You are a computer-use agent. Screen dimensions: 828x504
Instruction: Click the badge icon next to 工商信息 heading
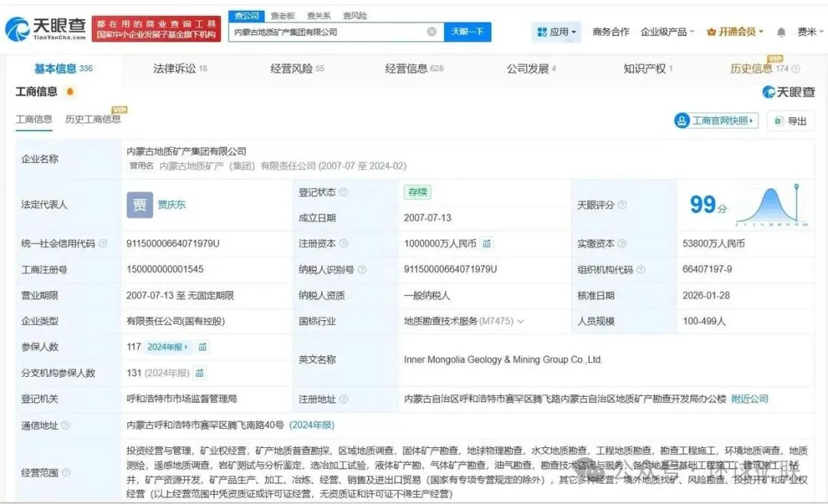(70, 92)
